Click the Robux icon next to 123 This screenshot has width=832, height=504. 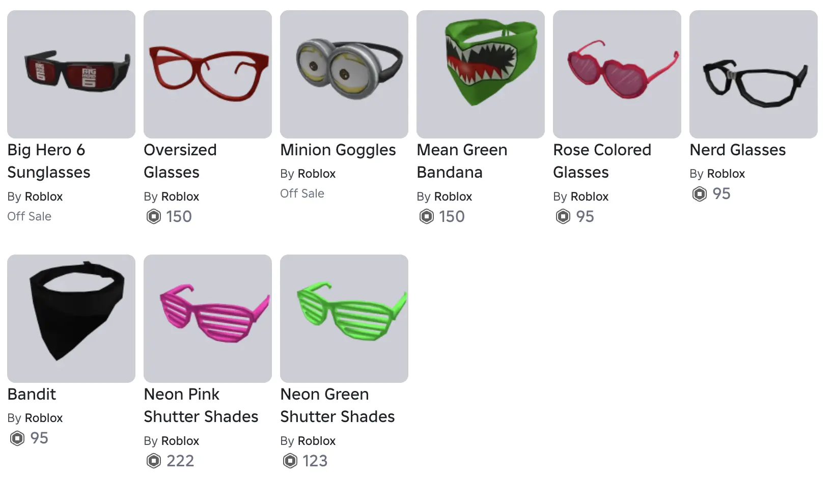[290, 461]
